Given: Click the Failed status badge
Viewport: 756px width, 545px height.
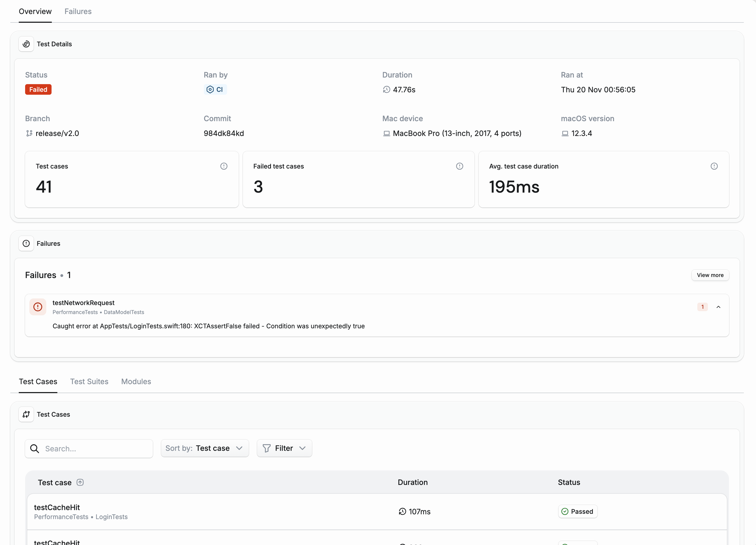Looking at the screenshot, I should coord(38,89).
